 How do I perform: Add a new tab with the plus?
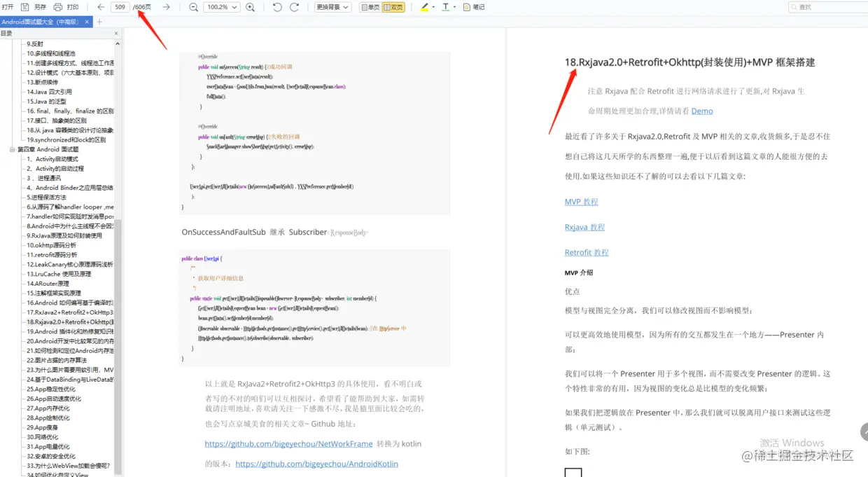(x=99, y=22)
